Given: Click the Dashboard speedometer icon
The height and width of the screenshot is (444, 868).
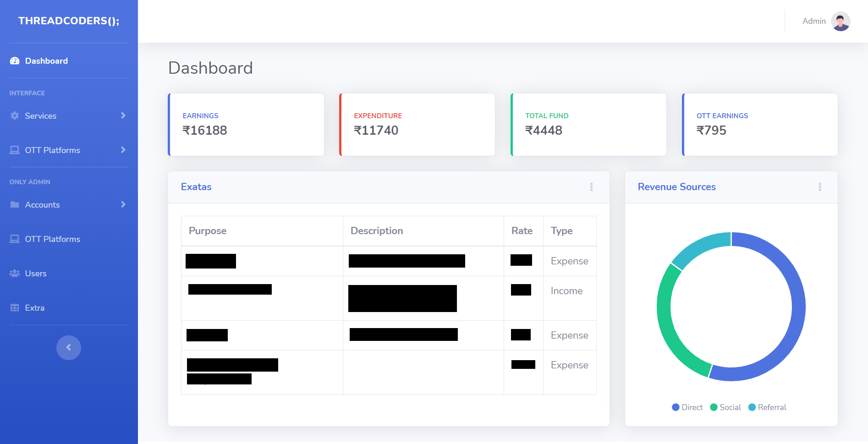Looking at the screenshot, I should click(x=15, y=61).
